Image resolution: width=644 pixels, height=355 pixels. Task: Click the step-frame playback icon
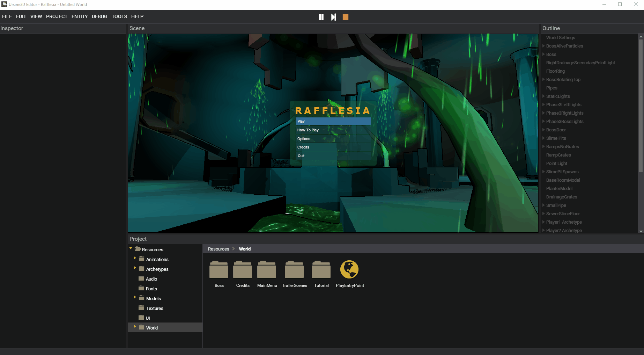(333, 17)
